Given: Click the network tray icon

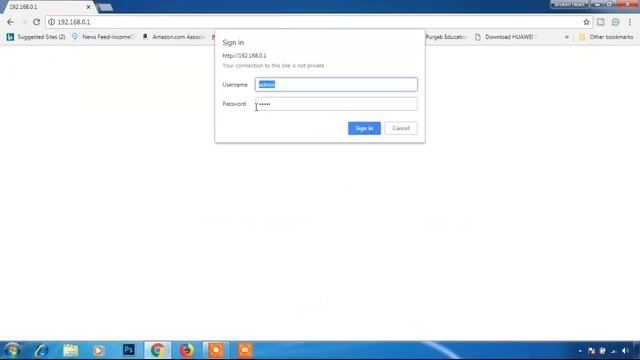Looking at the screenshot, I should 613,351.
